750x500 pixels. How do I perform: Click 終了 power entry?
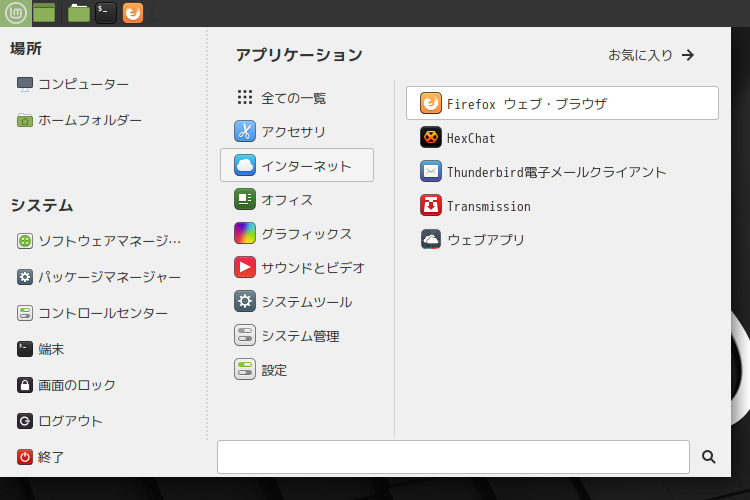[41, 457]
